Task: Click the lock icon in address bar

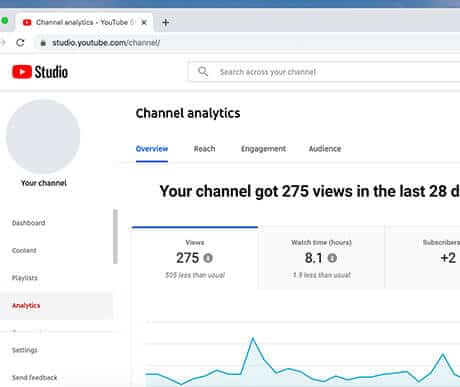Action: tap(43, 43)
